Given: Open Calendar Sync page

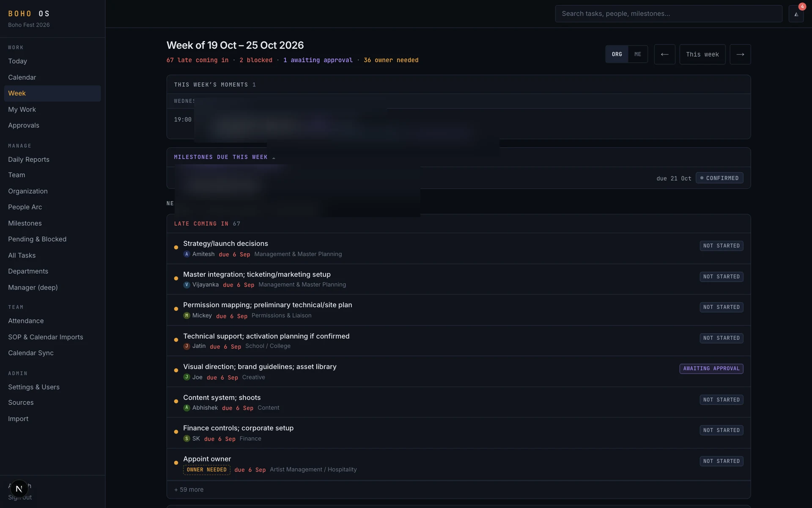Looking at the screenshot, I should pos(52,353).
